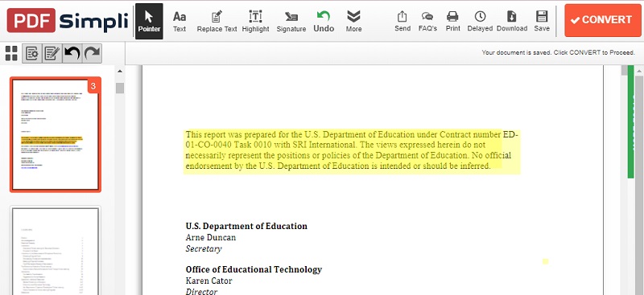Switch to page grid view

(11, 53)
